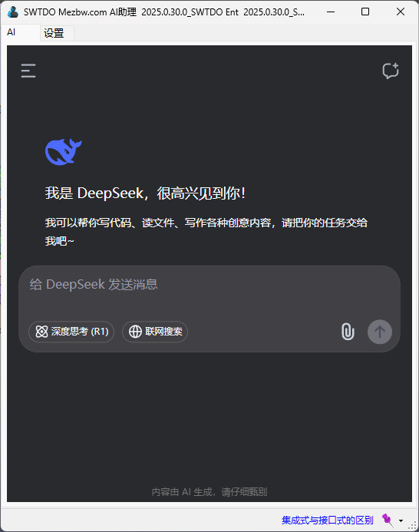The height and width of the screenshot is (532, 419).
Task: Focus the 给 DeepSeek 发送消息 input box
Action: tap(209, 292)
